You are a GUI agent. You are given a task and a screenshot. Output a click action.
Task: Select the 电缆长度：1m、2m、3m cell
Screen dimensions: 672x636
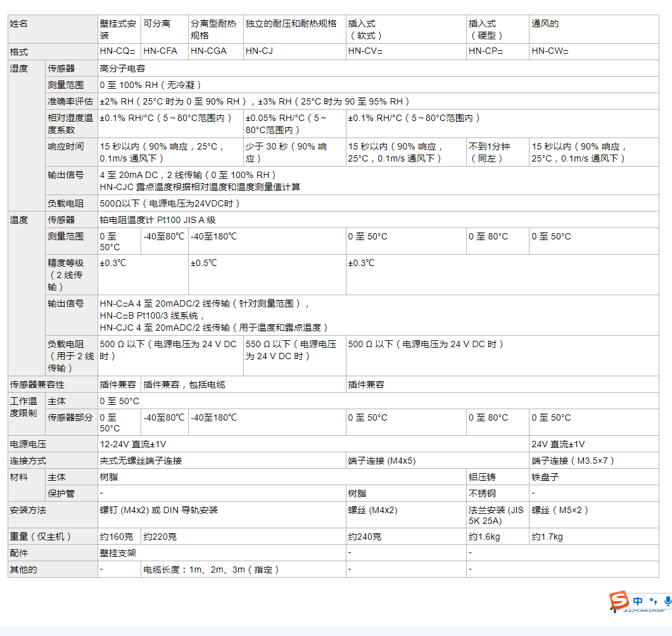point(212,569)
